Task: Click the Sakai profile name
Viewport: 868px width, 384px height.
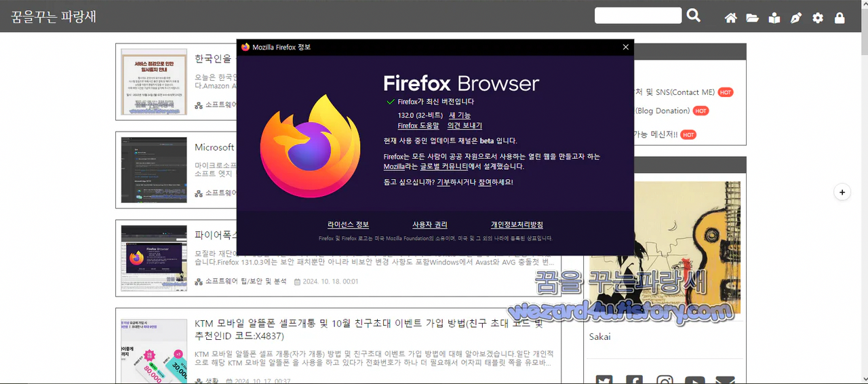Action: coord(600,337)
